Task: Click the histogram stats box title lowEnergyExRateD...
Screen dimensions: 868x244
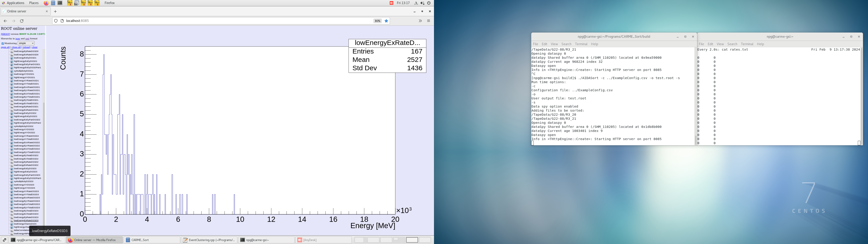Action: (x=387, y=43)
